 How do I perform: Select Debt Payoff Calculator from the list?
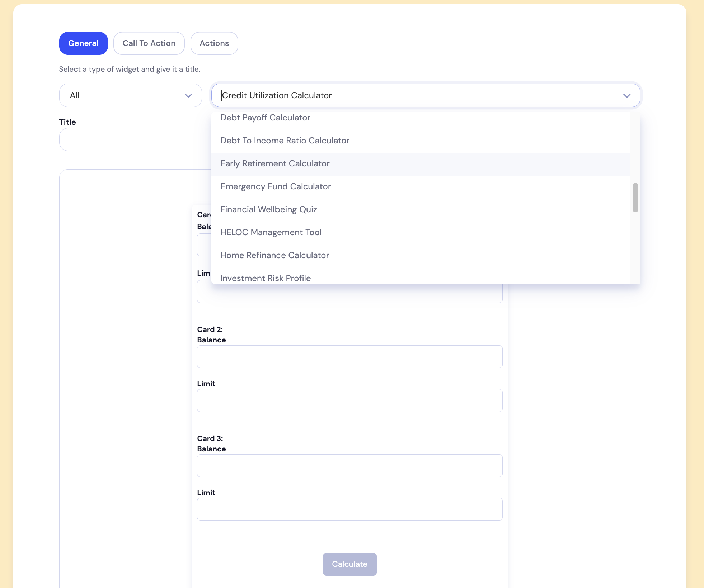click(x=265, y=118)
